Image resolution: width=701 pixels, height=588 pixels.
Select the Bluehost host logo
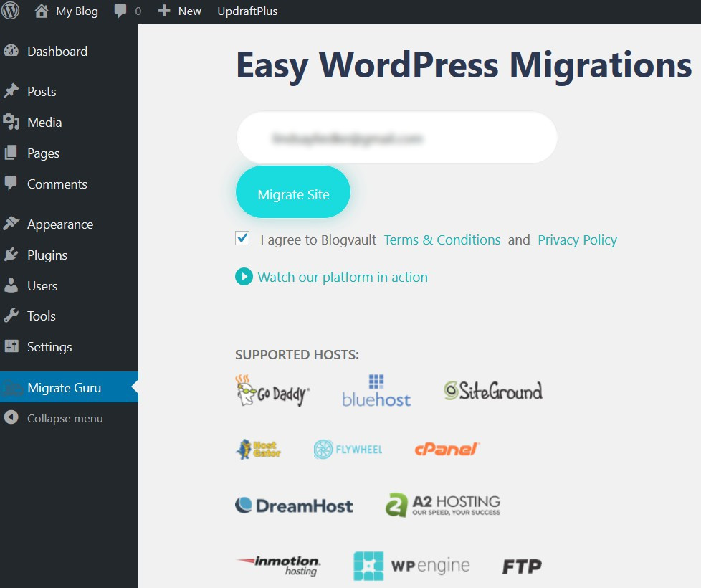tap(376, 391)
